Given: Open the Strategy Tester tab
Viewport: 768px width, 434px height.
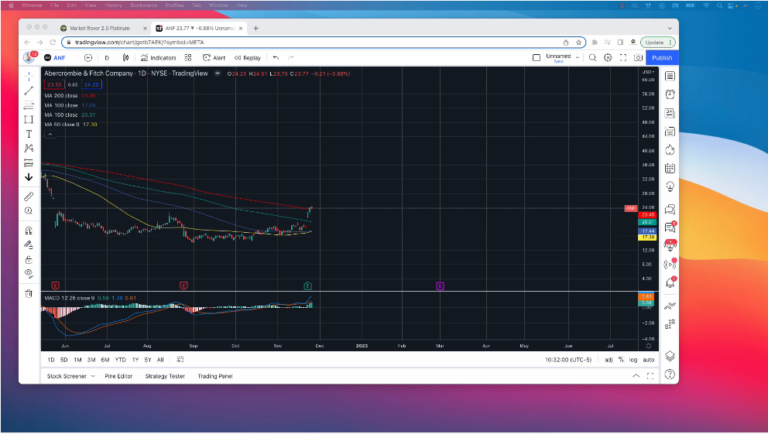Looking at the screenshot, I should point(164,376).
